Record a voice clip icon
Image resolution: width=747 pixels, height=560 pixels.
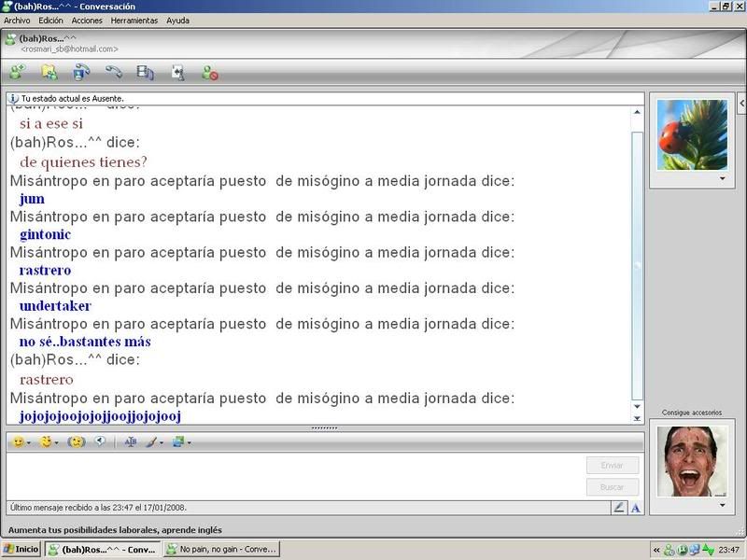point(100,441)
